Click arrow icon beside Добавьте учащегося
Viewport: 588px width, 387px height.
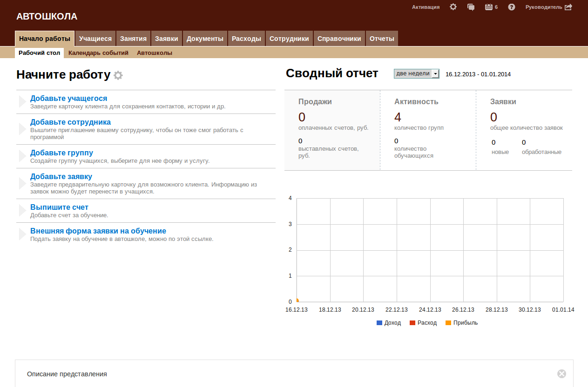click(22, 102)
